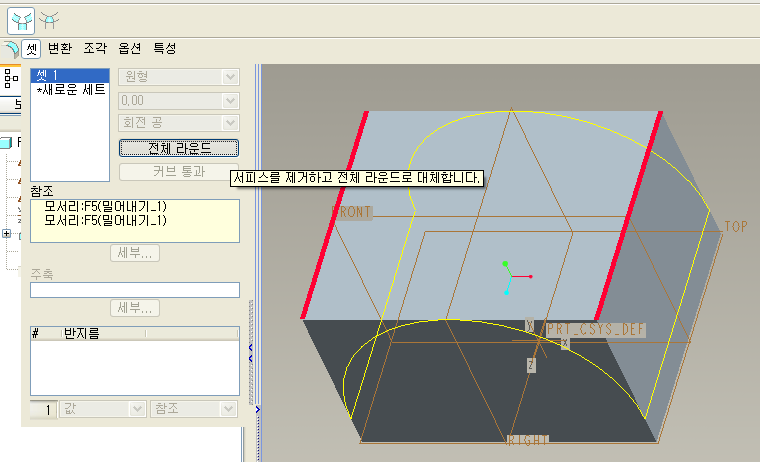Open the 변환 tab
This screenshot has width=760, height=462.
(60, 48)
